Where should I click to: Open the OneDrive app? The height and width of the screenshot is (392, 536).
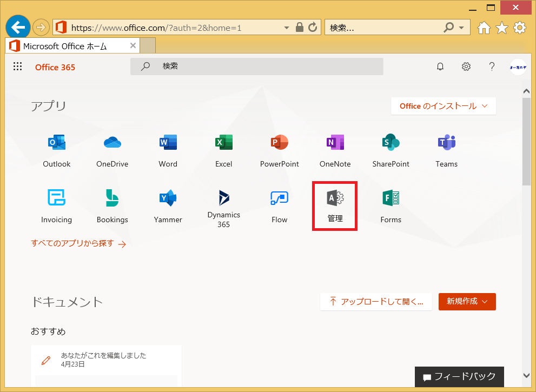coord(112,150)
